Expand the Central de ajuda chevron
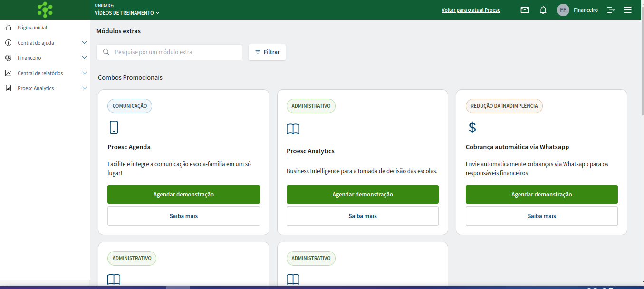The height and width of the screenshot is (289, 644). pos(85,43)
